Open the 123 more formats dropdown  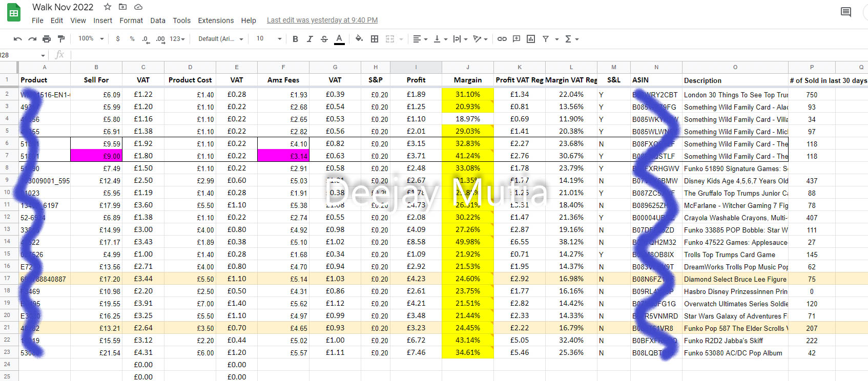click(177, 39)
